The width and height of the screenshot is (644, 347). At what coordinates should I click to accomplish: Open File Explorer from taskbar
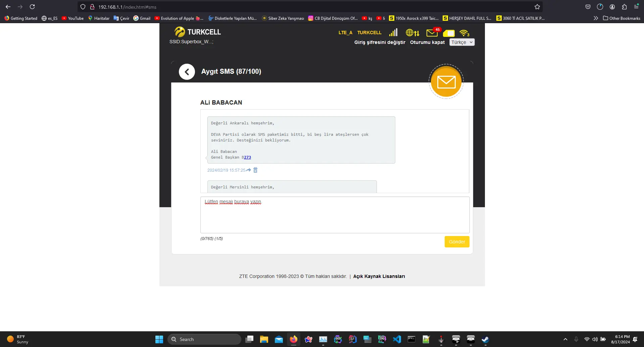tap(264, 339)
